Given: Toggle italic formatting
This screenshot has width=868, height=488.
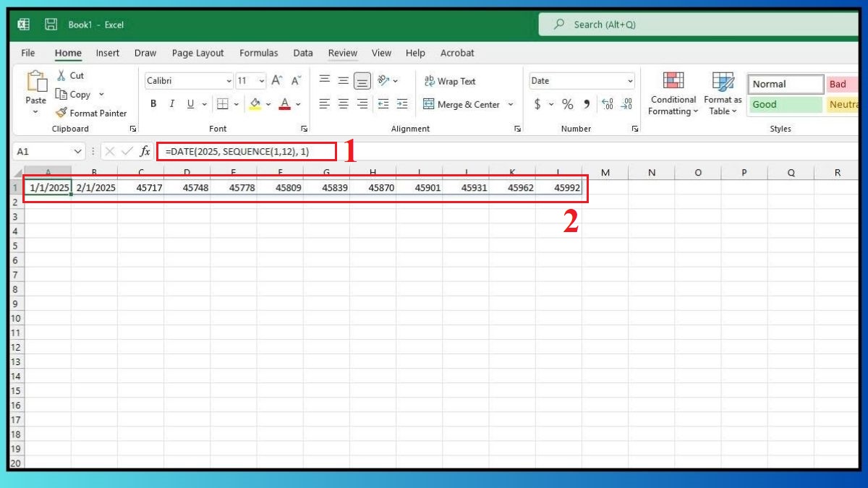Looking at the screenshot, I should tap(171, 103).
